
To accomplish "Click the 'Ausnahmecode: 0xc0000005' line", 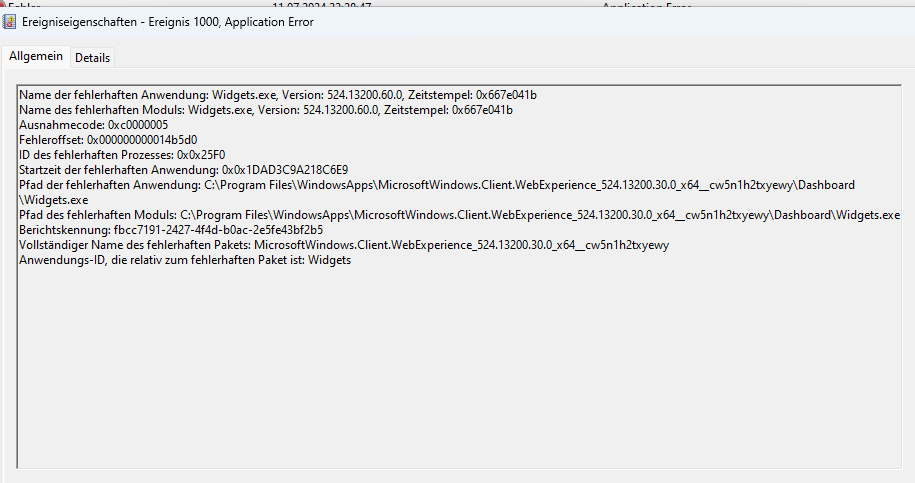I will [93, 125].
